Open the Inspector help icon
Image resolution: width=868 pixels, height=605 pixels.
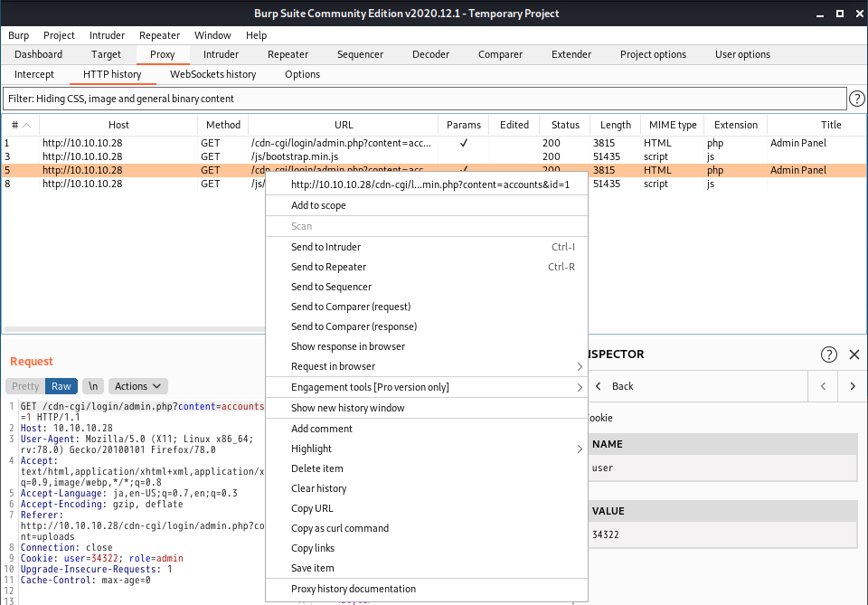[828, 354]
